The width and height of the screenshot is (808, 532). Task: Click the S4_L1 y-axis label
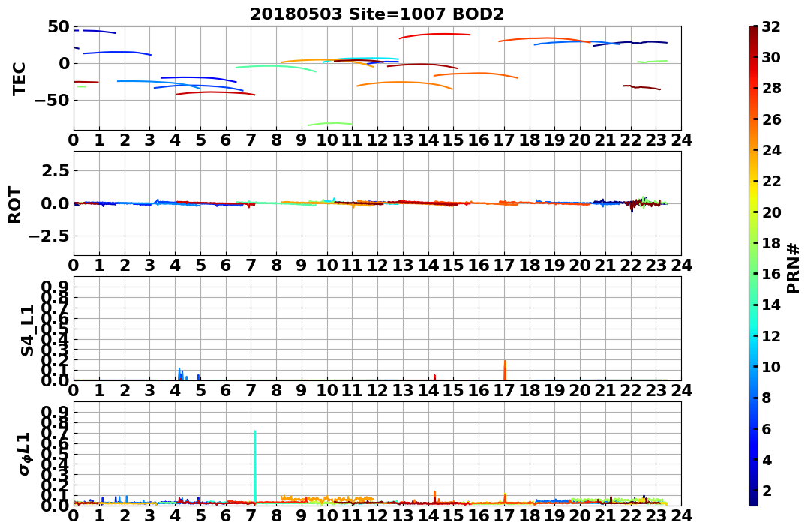[x=27, y=330]
